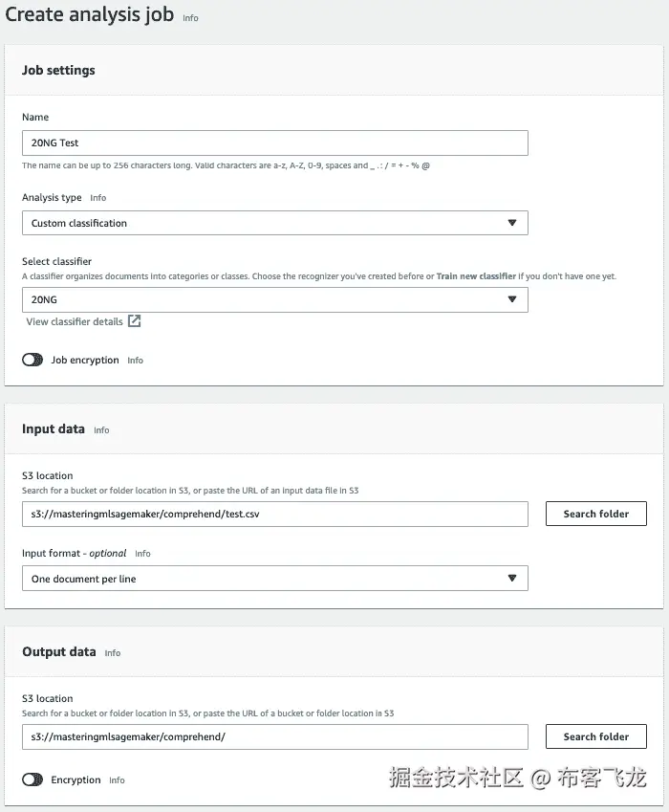Open the Input format dropdown
The image size is (669, 812).
[274, 579]
